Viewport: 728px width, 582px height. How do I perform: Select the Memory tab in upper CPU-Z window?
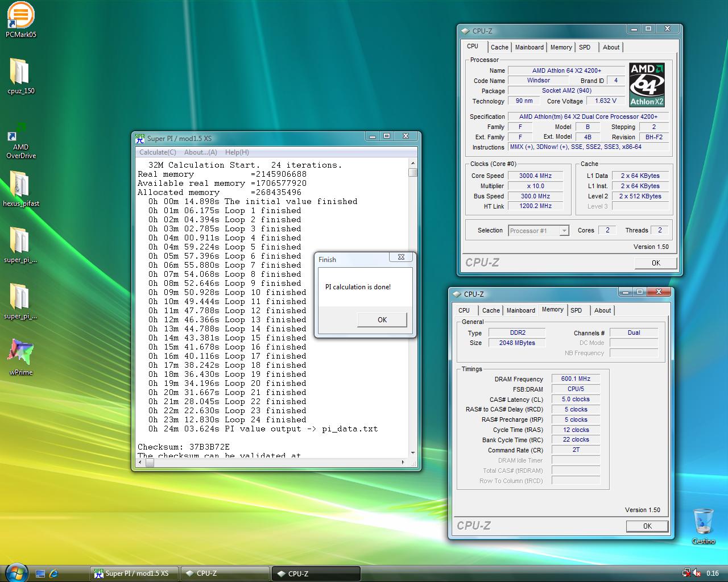[561, 47]
